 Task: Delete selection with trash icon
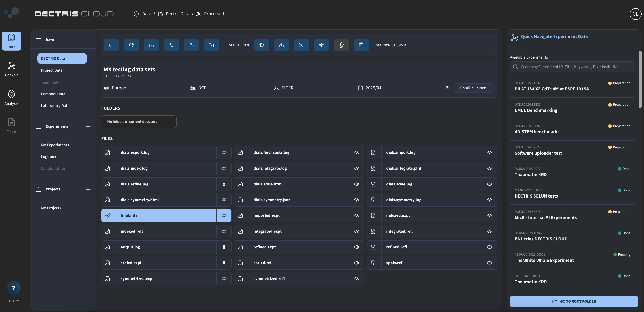(x=361, y=45)
